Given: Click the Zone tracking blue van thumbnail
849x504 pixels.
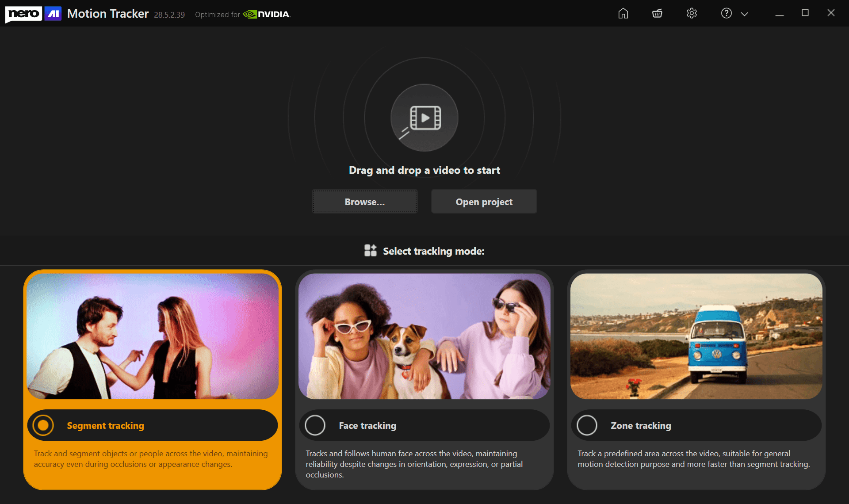Looking at the screenshot, I should (696, 336).
